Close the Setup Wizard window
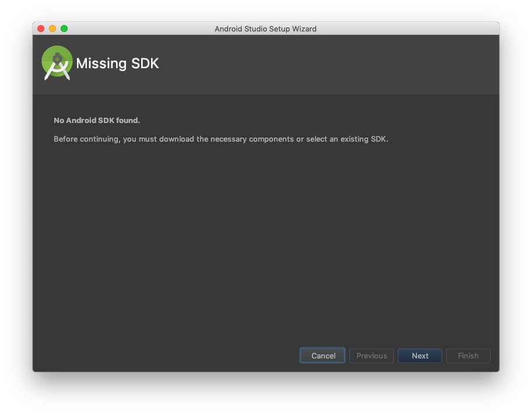Viewport: 532px width, 415px height. 41,29
